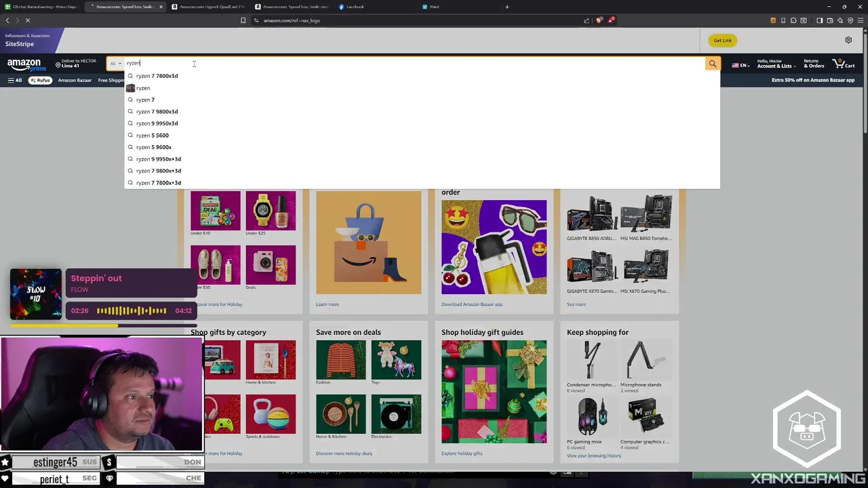Open PC gaming mice thumbnail
868x488 pixels.
click(591, 416)
